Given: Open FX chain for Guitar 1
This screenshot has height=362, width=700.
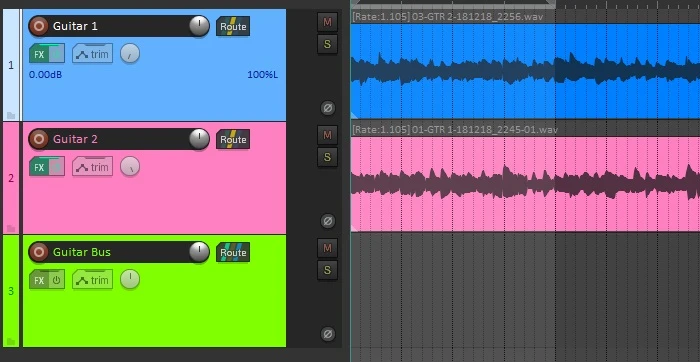Looking at the screenshot, I should pyautogui.click(x=39, y=54).
